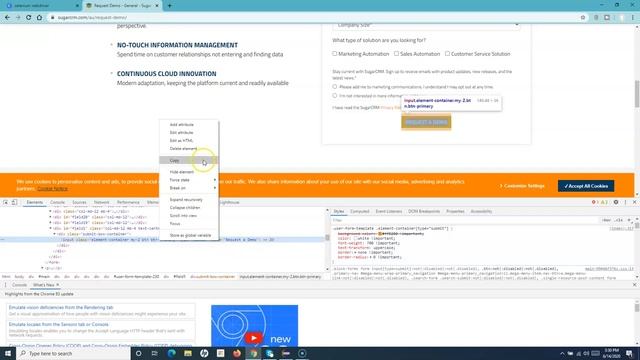Launch Firefox from the taskbar
This screenshot has height=360, width=640.
pyautogui.click(x=237, y=353)
